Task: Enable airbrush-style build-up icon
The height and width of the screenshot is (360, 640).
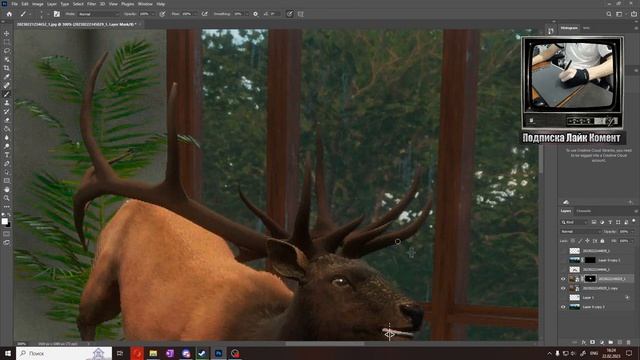Action: pyautogui.click(x=204, y=14)
